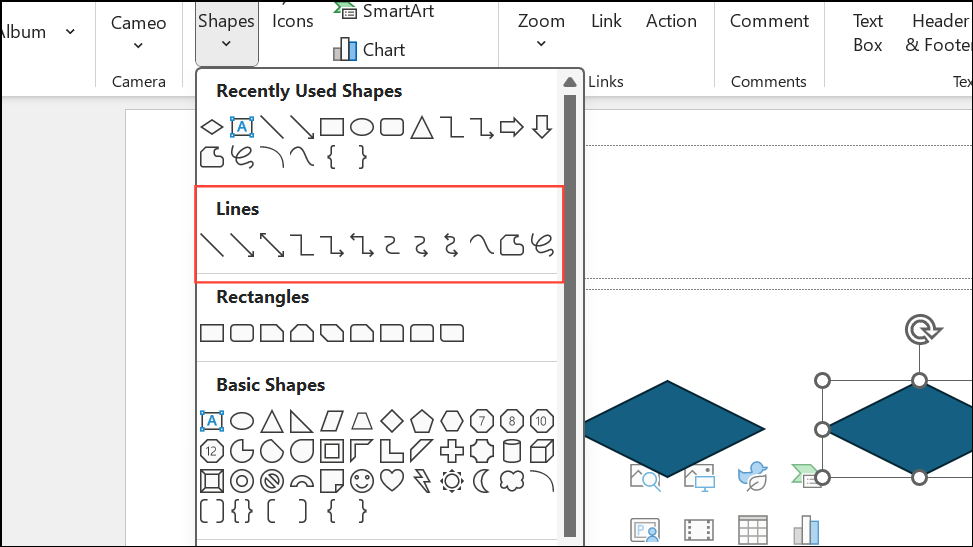Viewport: 973px width, 547px height.
Task: Click the Action button
Action: tap(671, 21)
